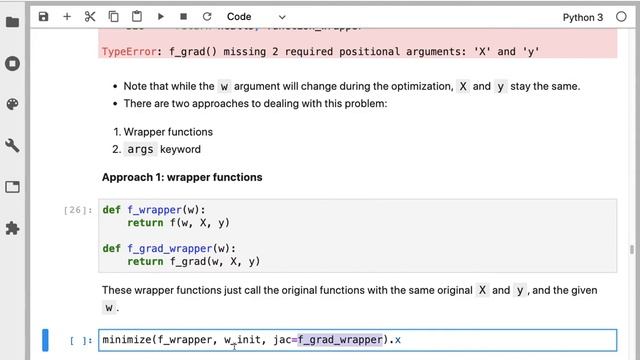
Task: Open the wrench tools sidebar panel
Action: pyautogui.click(x=13, y=146)
